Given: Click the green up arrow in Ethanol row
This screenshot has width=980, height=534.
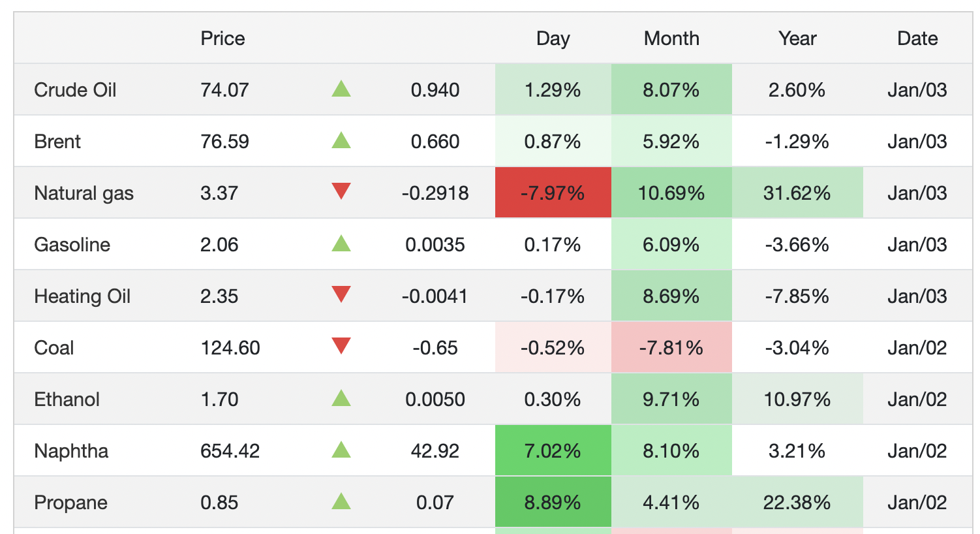Looking at the screenshot, I should [341, 398].
